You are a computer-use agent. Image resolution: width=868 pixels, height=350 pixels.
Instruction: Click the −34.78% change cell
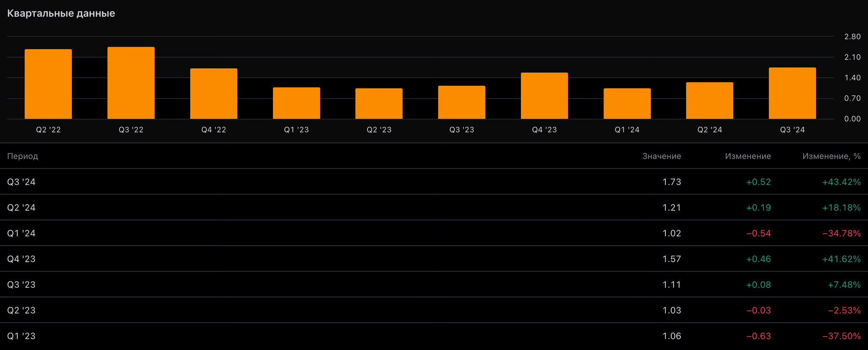(841, 233)
